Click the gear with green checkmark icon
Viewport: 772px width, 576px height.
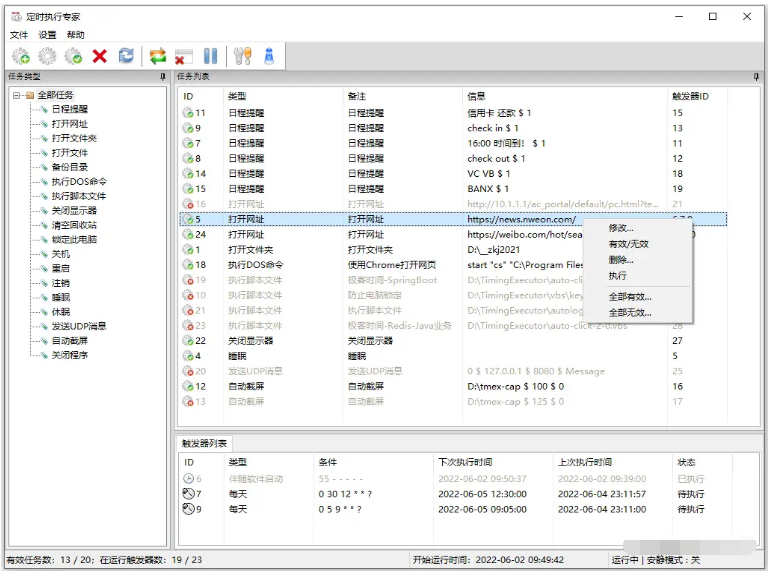pyautogui.click(x=73, y=57)
